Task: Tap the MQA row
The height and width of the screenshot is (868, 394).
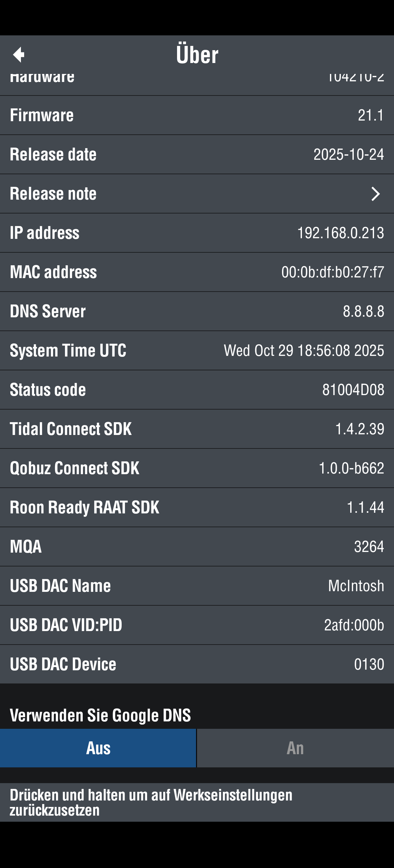Action: tap(197, 546)
